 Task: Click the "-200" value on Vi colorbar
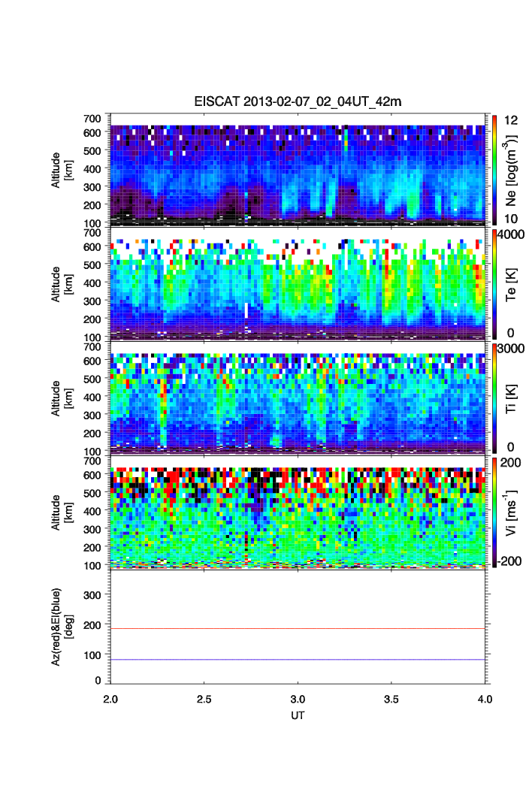click(509, 561)
